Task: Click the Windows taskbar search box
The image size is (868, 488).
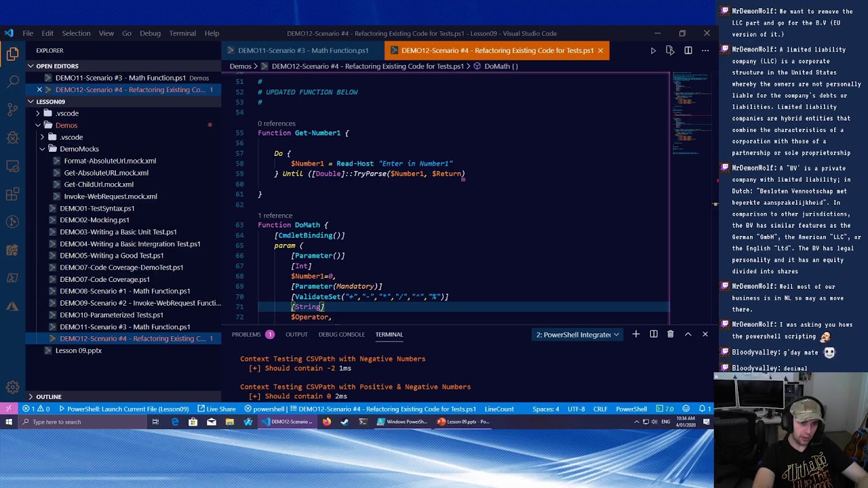Action: [x=81, y=422]
